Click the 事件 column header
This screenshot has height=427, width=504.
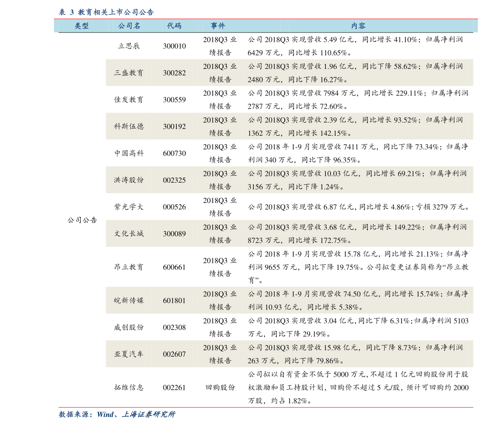pos(218,26)
